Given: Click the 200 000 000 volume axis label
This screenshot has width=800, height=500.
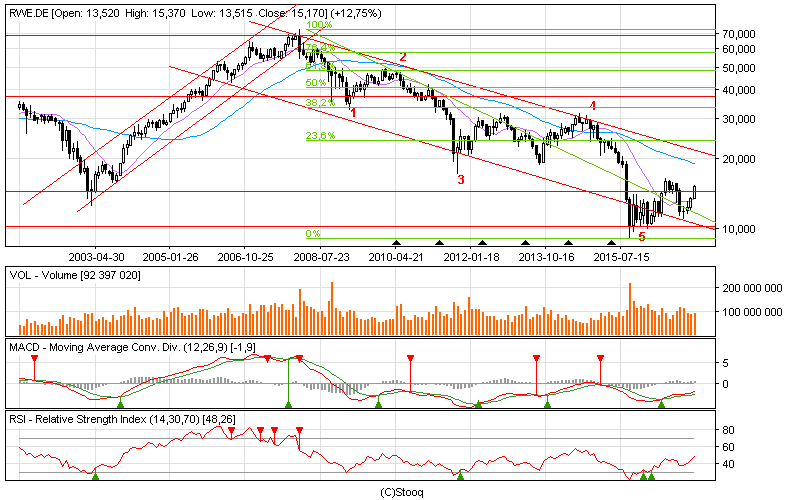Looking at the screenshot, I should (x=752, y=288).
